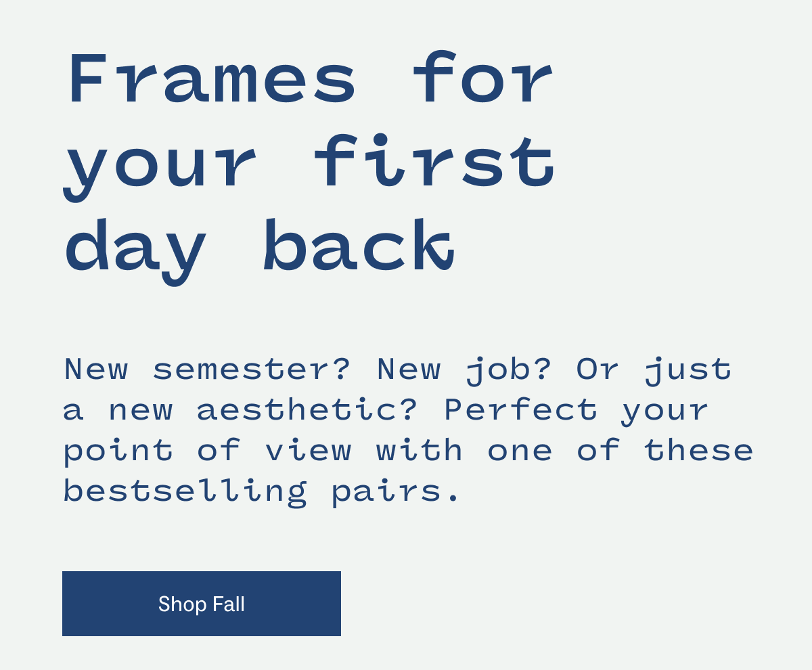Click the text "a new aesthetic?"
The width and height of the screenshot is (812, 670).
tap(240, 410)
